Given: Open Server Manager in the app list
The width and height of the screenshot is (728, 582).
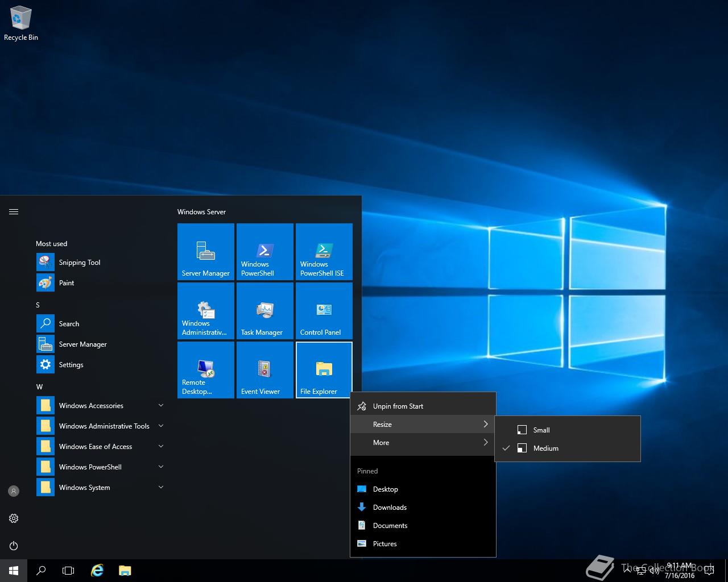Looking at the screenshot, I should point(100,344).
